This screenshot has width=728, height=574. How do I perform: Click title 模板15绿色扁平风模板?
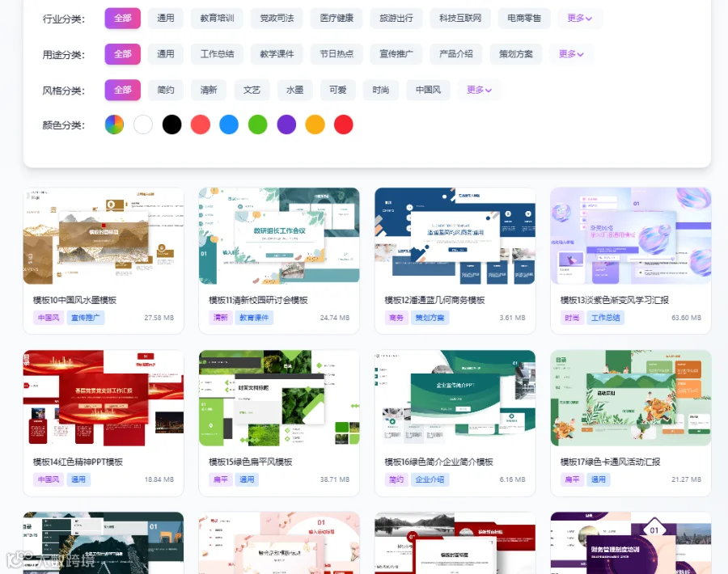(251, 462)
